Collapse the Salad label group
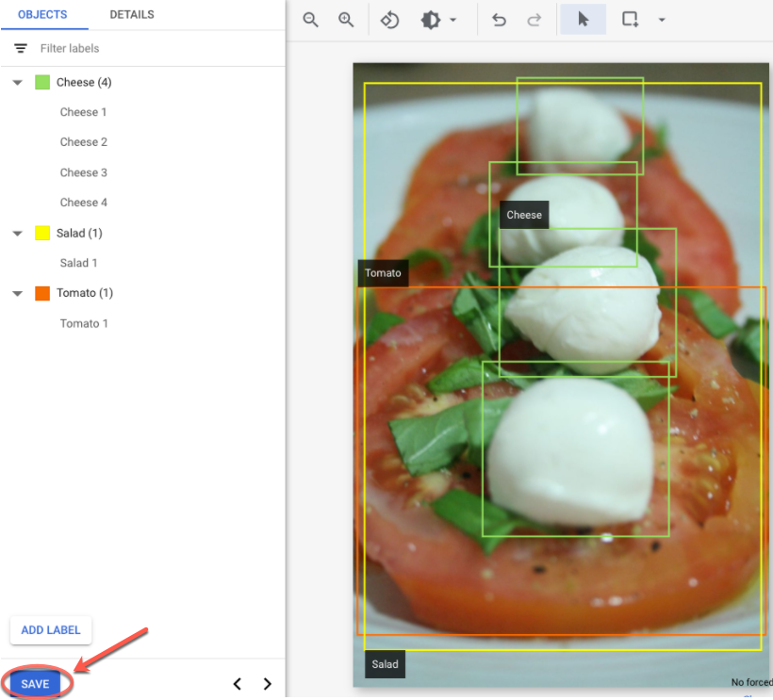The width and height of the screenshot is (773, 700). pyautogui.click(x=17, y=233)
